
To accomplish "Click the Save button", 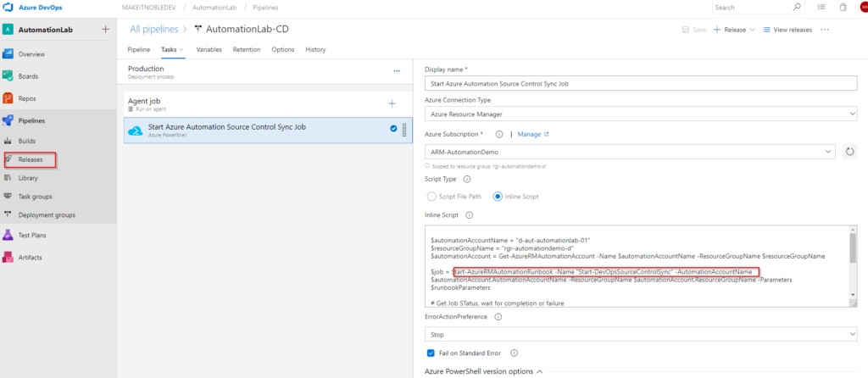I will click(x=693, y=30).
